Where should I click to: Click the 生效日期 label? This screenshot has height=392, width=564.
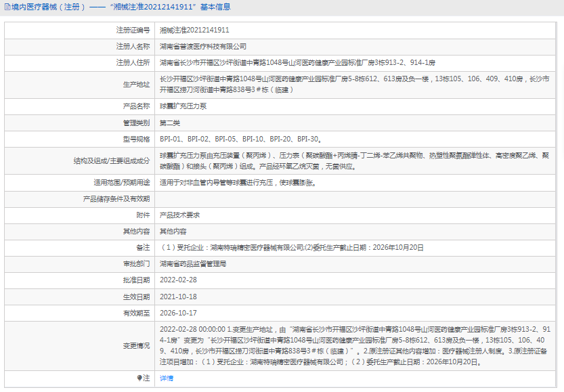point(136,297)
